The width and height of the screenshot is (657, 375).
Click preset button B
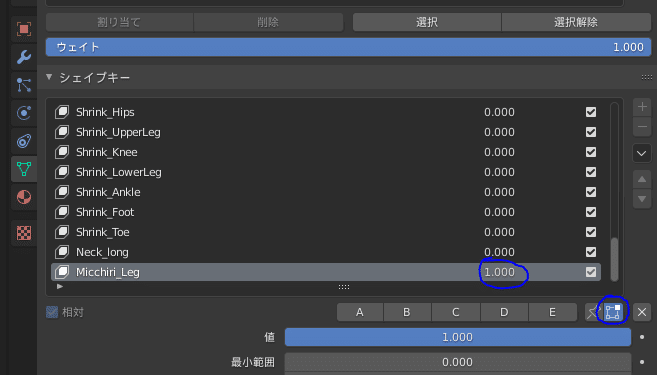pyautogui.click(x=407, y=312)
